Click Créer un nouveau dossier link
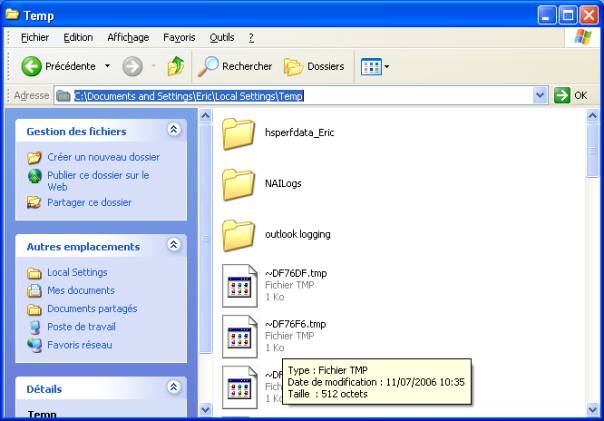Screen dimensions: 604x421 click(104, 157)
